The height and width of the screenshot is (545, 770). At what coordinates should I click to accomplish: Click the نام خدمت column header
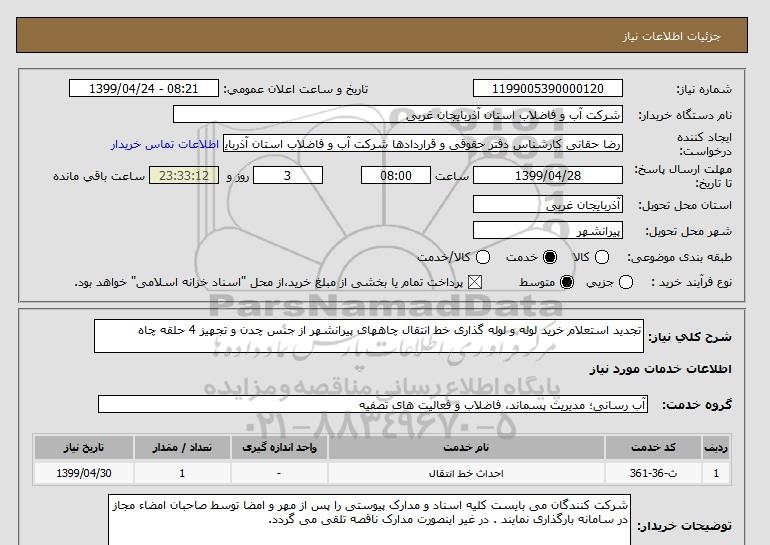click(466, 447)
